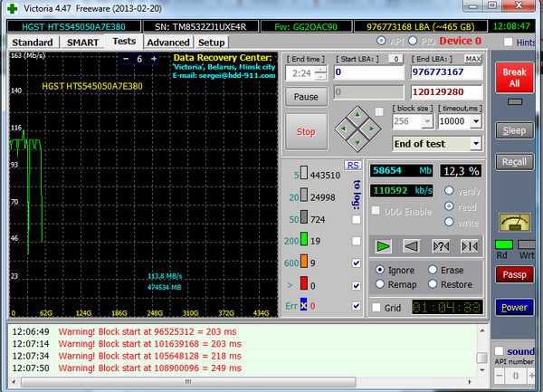543x392 pixels.
Task: Click the green cross Victoria app icon
Action: (13, 8)
